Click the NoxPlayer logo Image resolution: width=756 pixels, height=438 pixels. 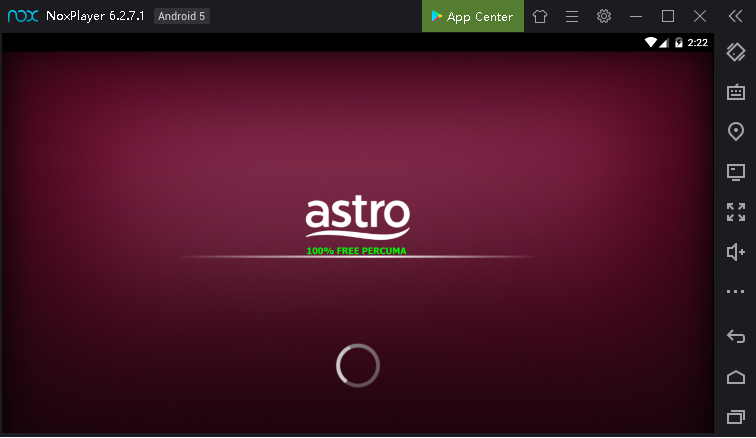23,16
